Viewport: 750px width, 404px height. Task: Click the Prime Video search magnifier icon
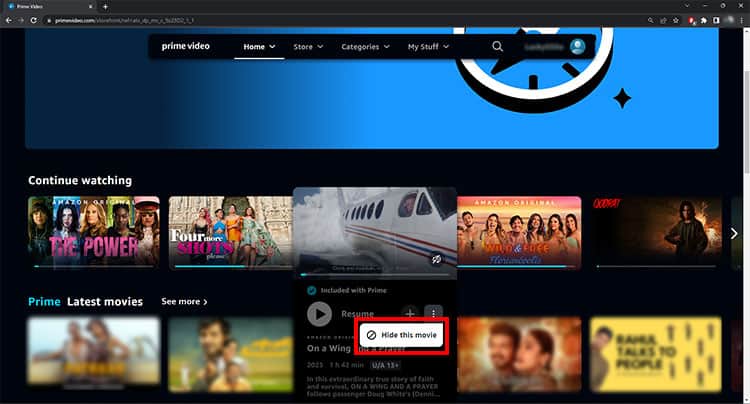[x=497, y=46]
